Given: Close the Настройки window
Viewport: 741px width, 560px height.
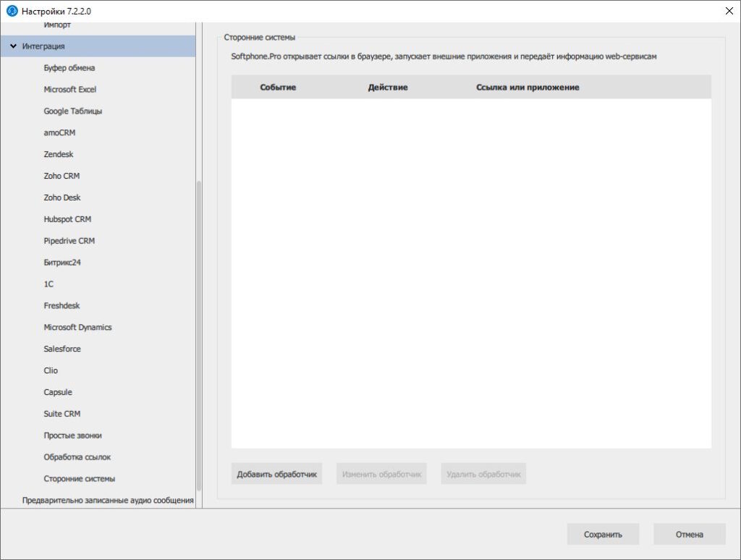Looking at the screenshot, I should [729, 11].
